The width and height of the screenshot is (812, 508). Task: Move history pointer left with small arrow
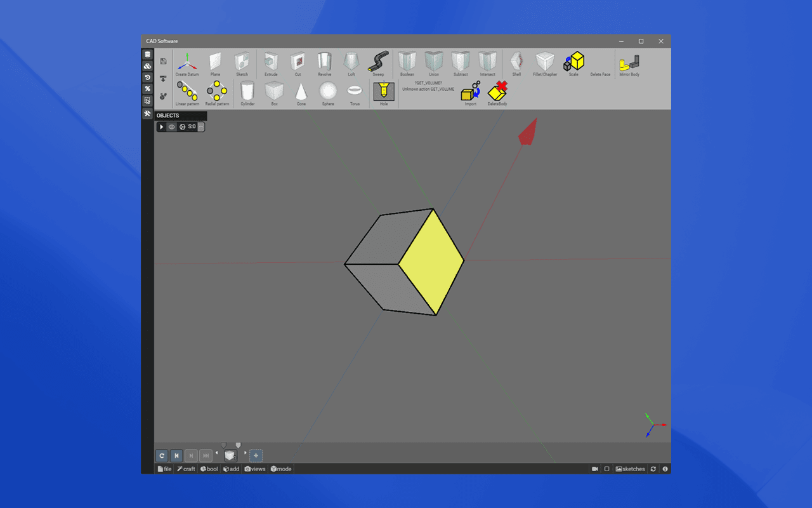[x=217, y=453]
